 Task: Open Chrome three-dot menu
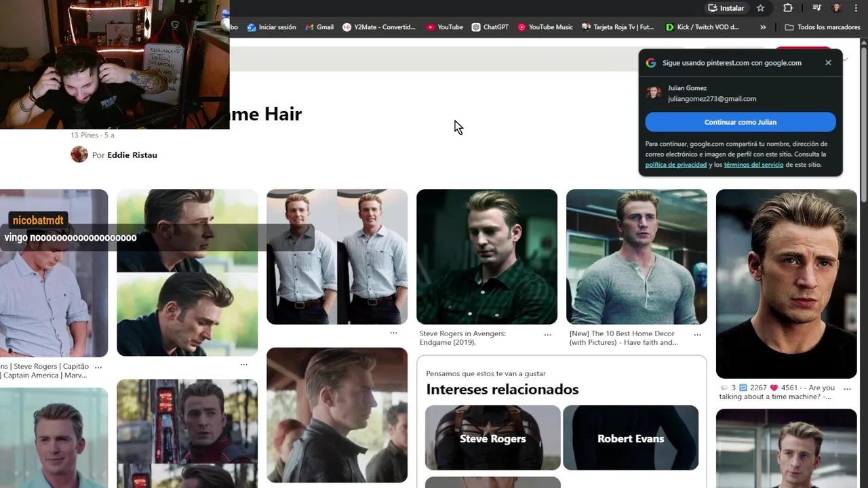click(856, 8)
